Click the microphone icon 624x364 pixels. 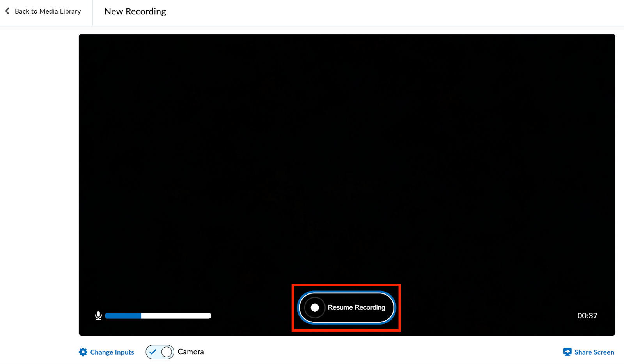point(98,316)
